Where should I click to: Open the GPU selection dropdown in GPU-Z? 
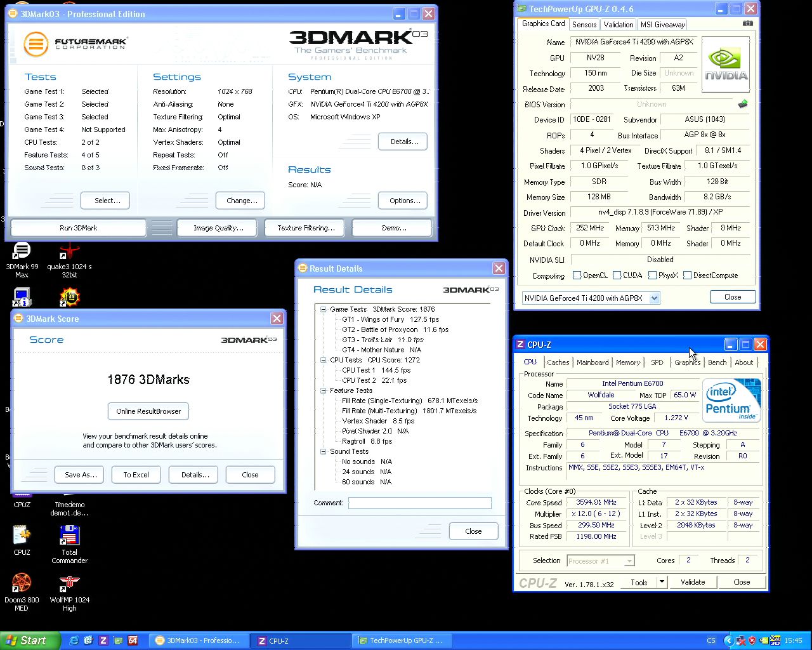pos(654,298)
